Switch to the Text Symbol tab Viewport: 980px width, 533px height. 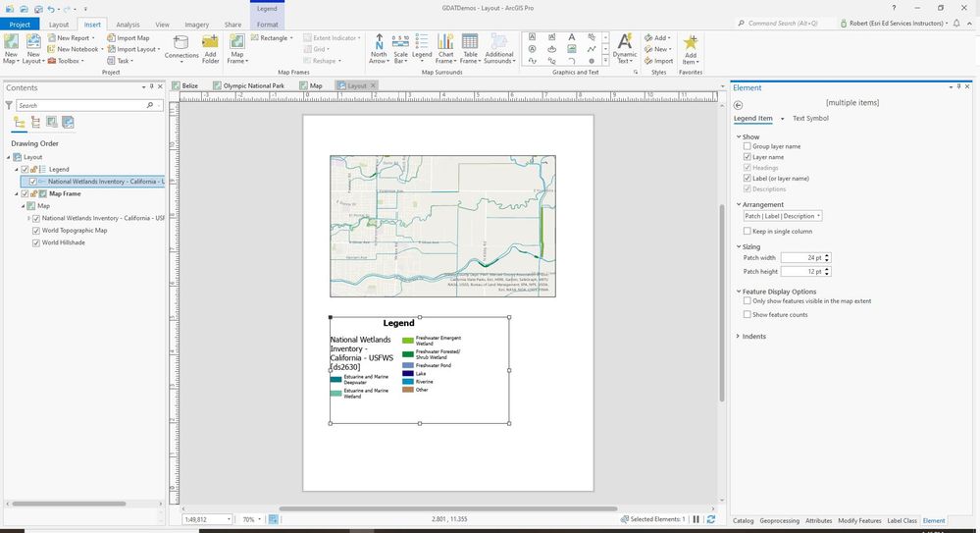[x=810, y=118]
